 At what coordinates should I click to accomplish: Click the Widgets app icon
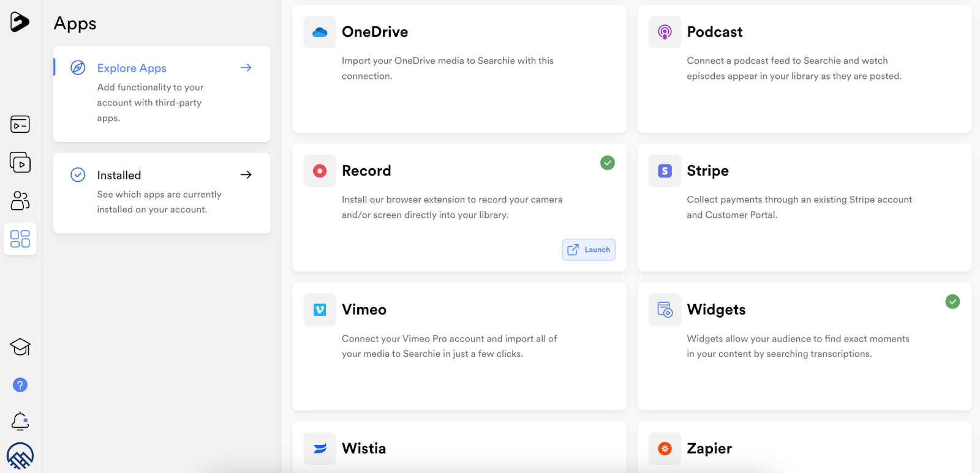pos(665,310)
